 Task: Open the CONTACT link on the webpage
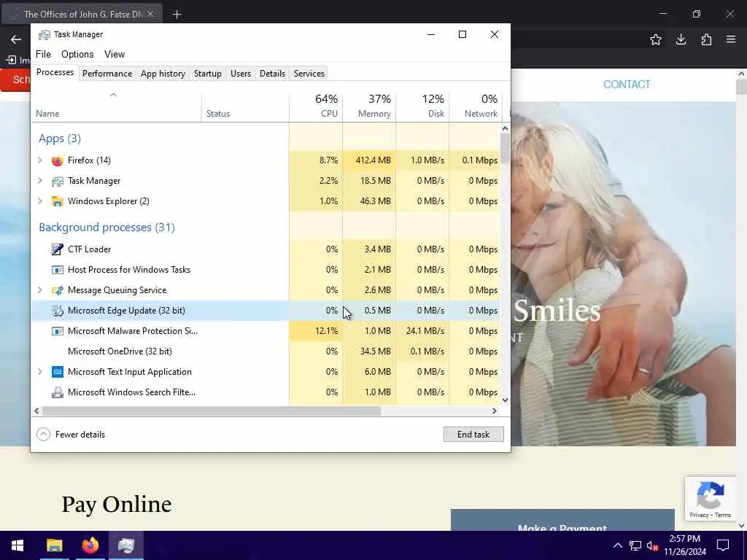tap(627, 85)
